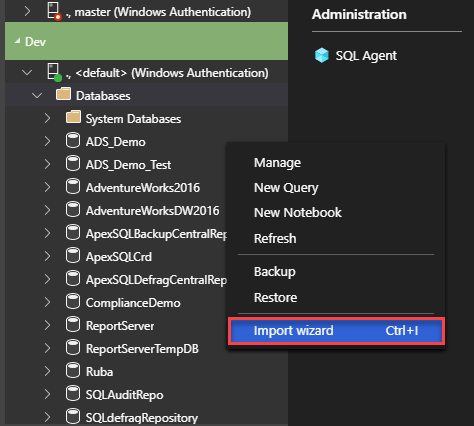Click the SQL Agent cube icon
Screen dimensions: 474x426
(x=322, y=55)
